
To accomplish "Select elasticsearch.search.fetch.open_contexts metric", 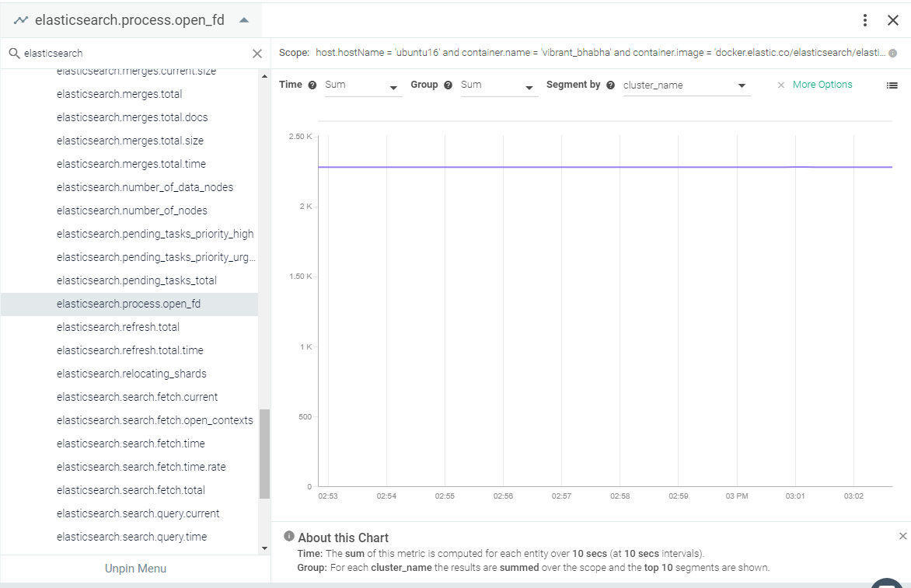I will tap(129, 420).
